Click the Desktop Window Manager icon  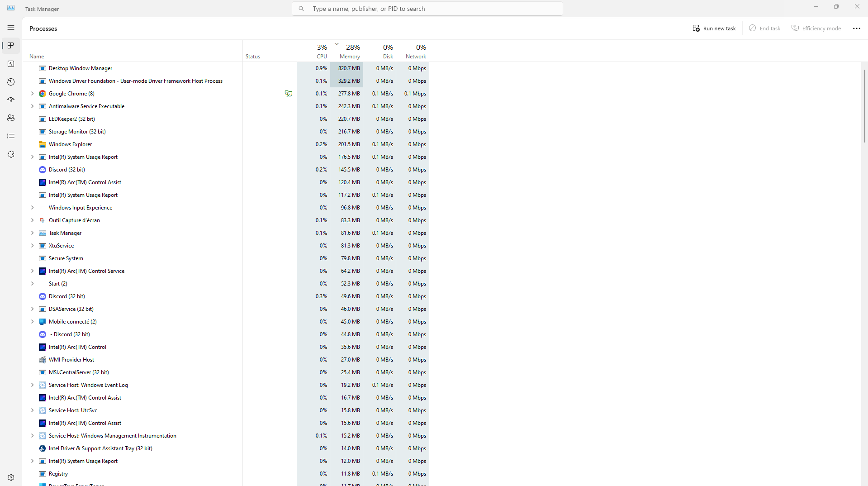[x=43, y=68]
